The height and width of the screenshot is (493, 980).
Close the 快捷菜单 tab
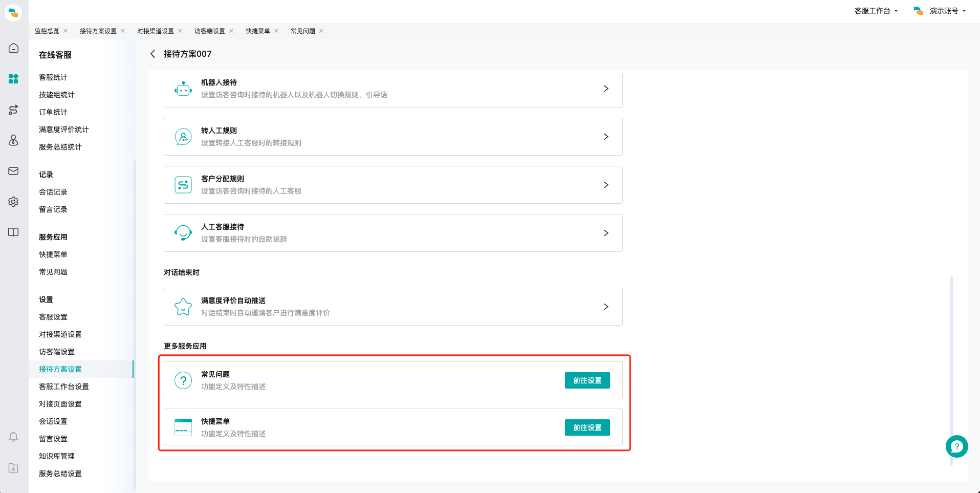(276, 31)
